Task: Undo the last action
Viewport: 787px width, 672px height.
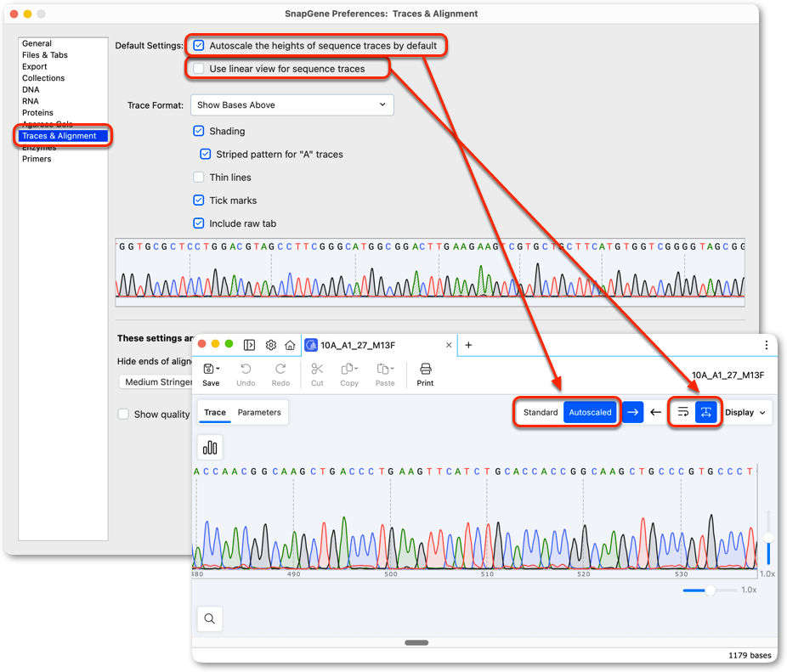Action: coord(246,375)
